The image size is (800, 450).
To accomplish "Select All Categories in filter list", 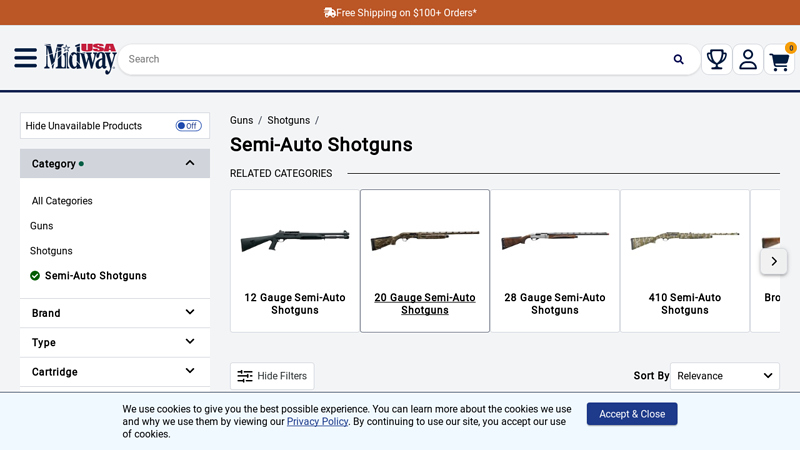I will 62,201.
